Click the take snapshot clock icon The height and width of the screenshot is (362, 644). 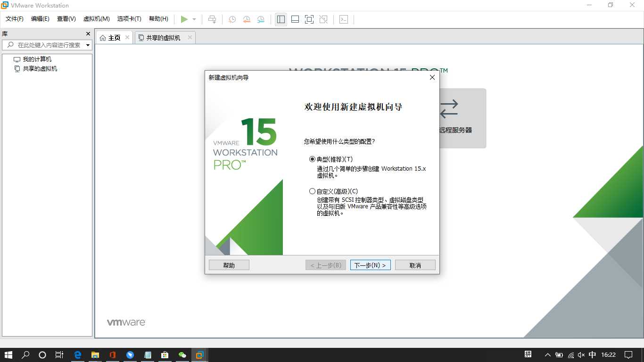tap(232, 19)
